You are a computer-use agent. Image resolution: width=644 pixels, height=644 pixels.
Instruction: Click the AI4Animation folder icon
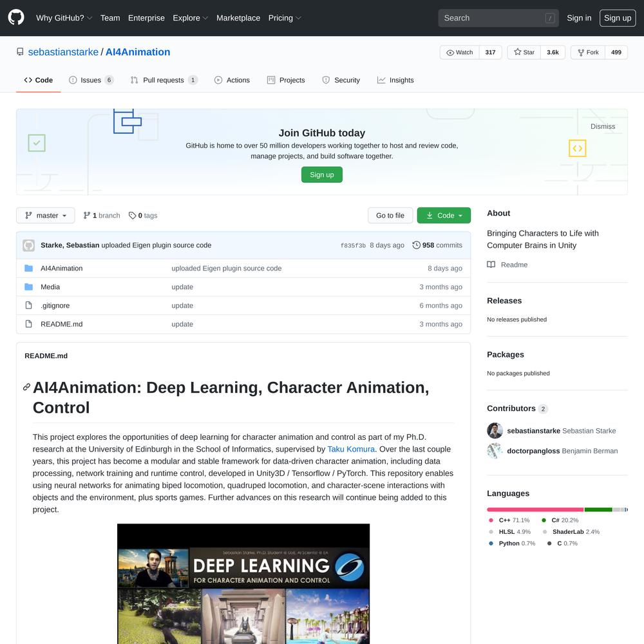tap(28, 268)
